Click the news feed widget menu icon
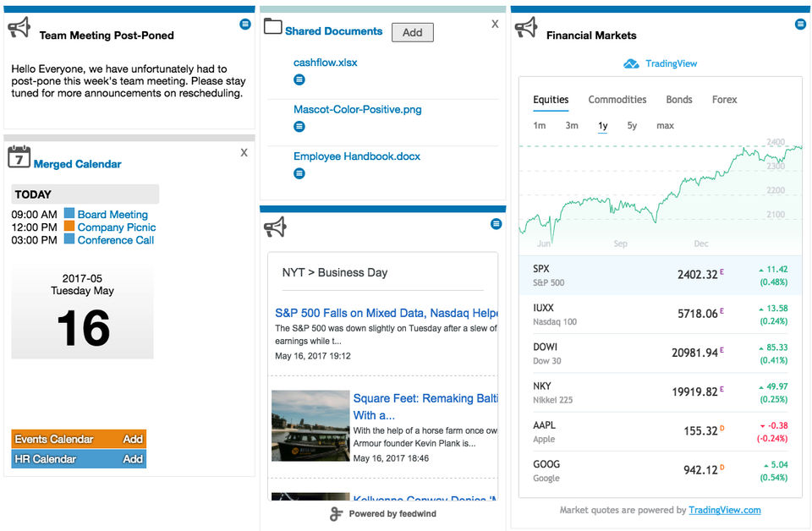The height and width of the screenshot is (531, 812). (x=497, y=224)
